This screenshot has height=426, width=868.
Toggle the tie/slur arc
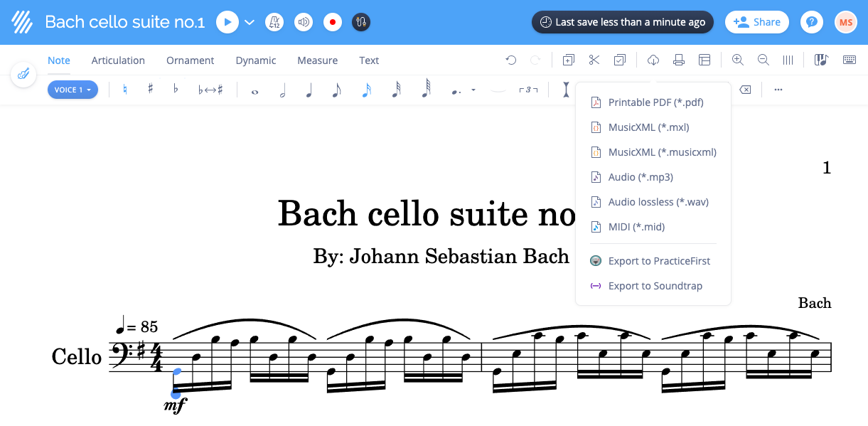coord(498,90)
